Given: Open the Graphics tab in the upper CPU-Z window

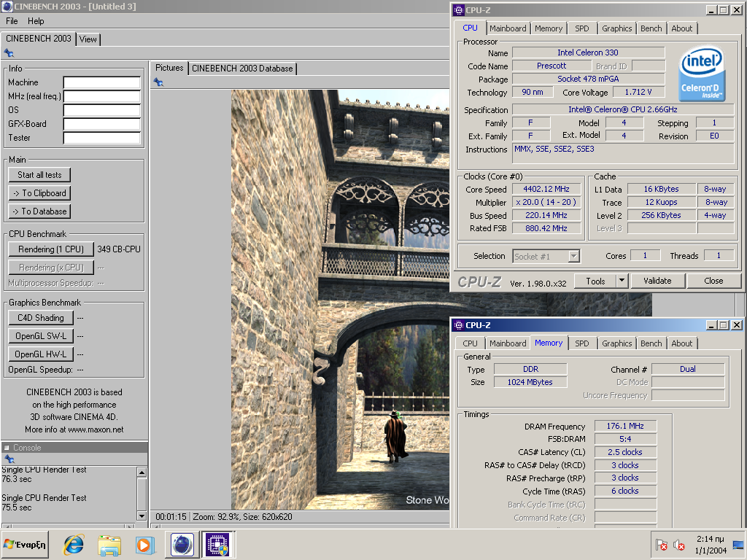Looking at the screenshot, I should pyautogui.click(x=616, y=28).
